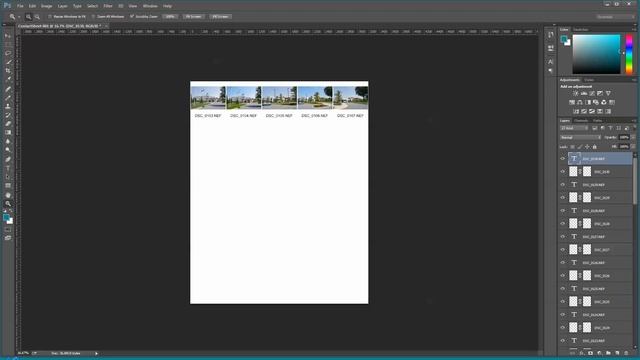Click the Fill Screen button
Image resolution: width=640 pixels, height=360 pixels.
coord(220,17)
